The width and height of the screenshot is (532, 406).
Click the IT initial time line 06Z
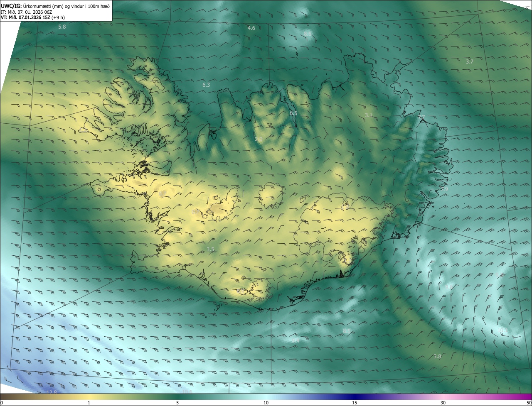26,12
